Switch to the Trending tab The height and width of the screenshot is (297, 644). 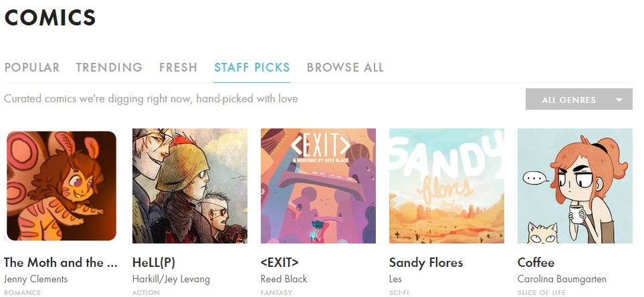[109, 68]
